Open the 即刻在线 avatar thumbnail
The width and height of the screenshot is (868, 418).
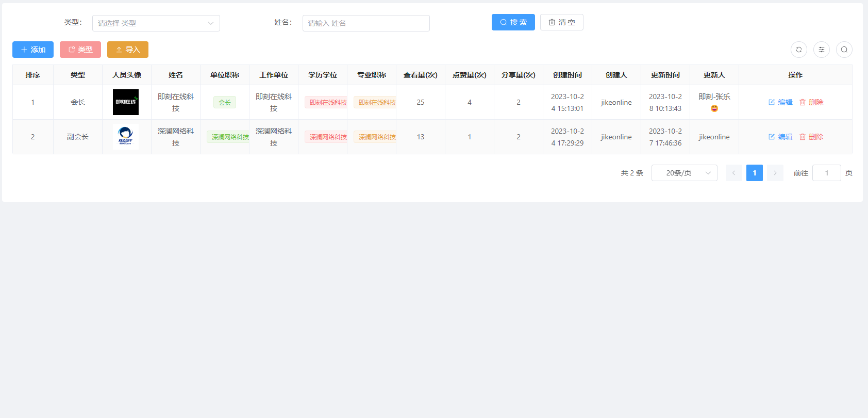point(126,102)
